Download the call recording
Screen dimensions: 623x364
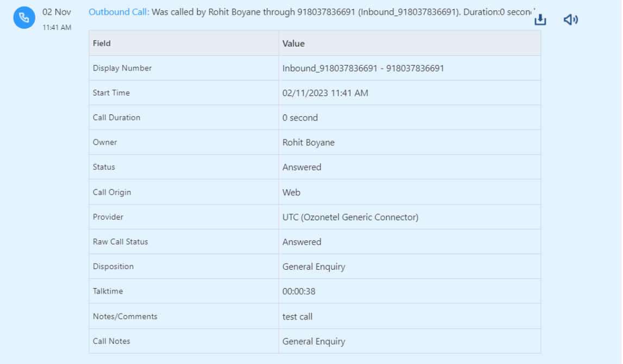pyautogui.click(x=540, y=20)
